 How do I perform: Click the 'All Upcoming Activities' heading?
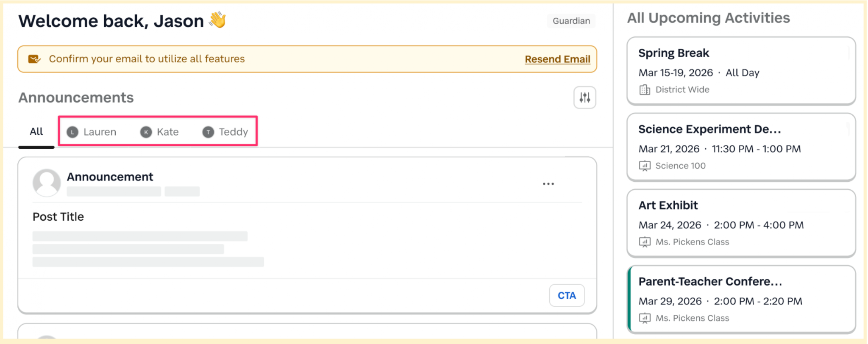[709, 18]
